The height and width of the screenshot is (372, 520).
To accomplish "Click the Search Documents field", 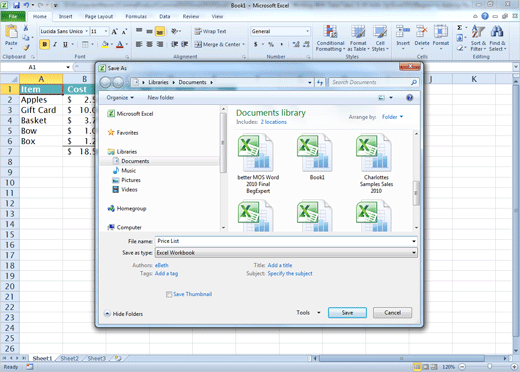I will coord(373,82).
